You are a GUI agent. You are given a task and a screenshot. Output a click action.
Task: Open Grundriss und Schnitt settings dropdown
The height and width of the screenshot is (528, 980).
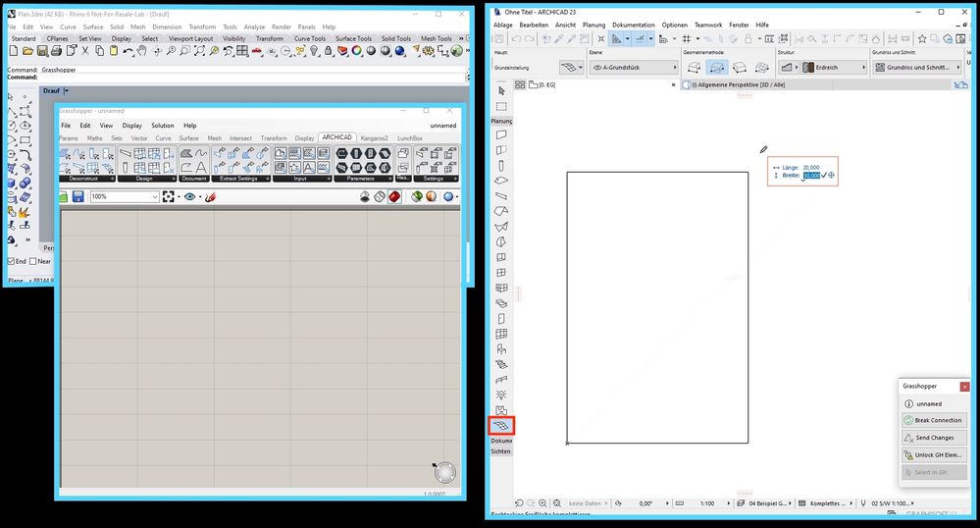(917, 67)
